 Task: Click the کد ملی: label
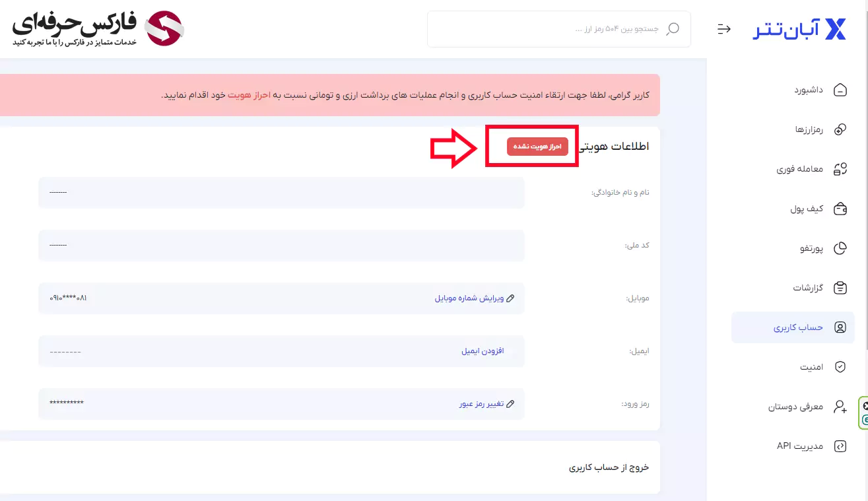[x=637, y=246]
